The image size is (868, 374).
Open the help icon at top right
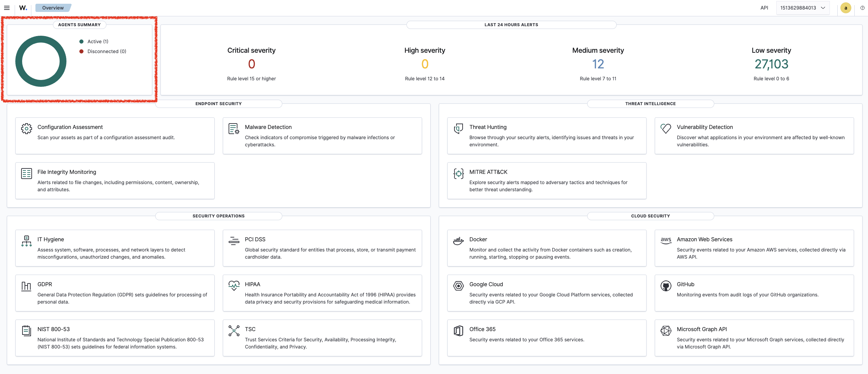point(862,8)
